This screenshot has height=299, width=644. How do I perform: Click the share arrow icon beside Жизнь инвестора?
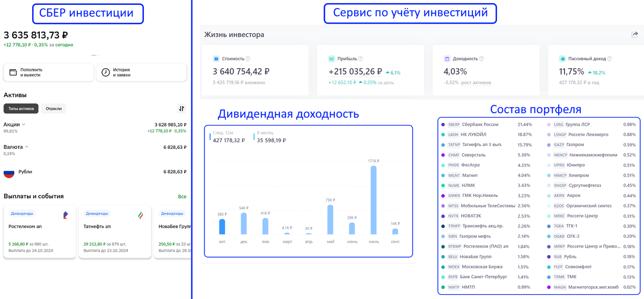(634, 35)
